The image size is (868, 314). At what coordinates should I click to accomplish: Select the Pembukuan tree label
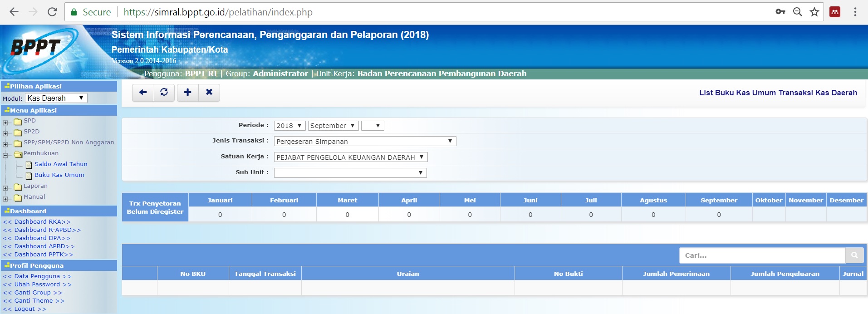click(41, 153)
